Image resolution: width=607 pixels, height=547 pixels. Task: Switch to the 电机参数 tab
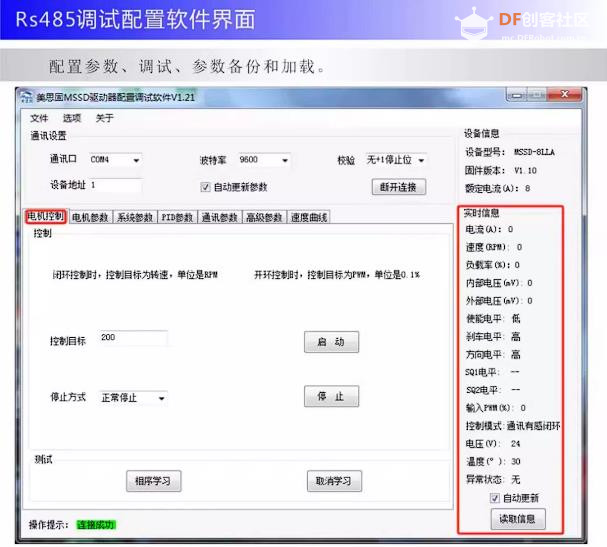click(90, 217)
